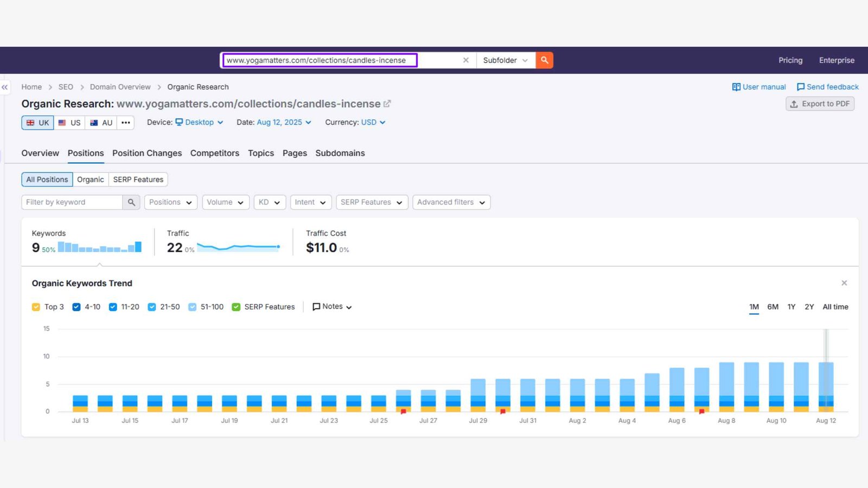Set chart range to 1Y

[792, 307]
